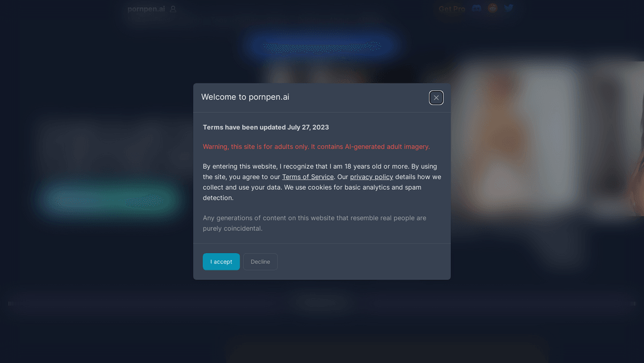Open the Terms of Service link

308,177
